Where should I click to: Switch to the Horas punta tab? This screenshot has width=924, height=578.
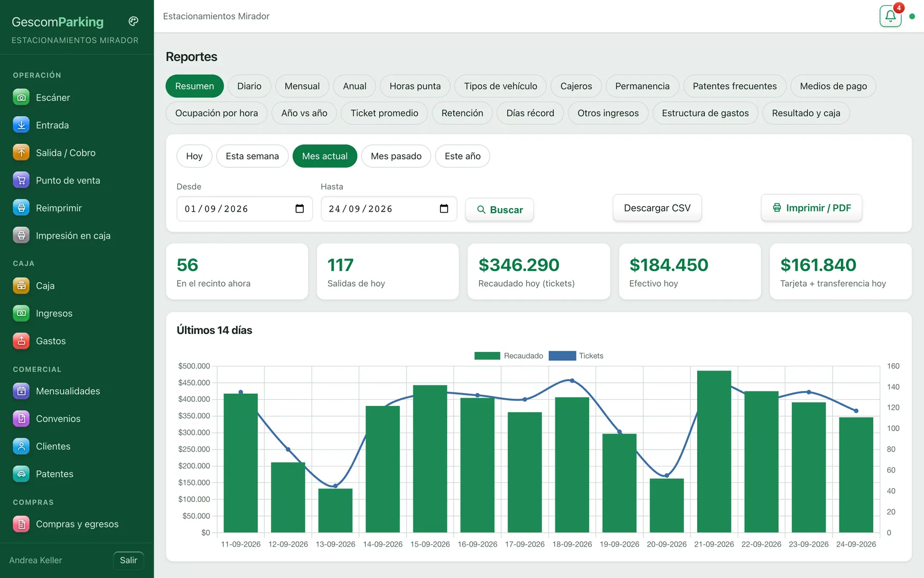point(415,86)
